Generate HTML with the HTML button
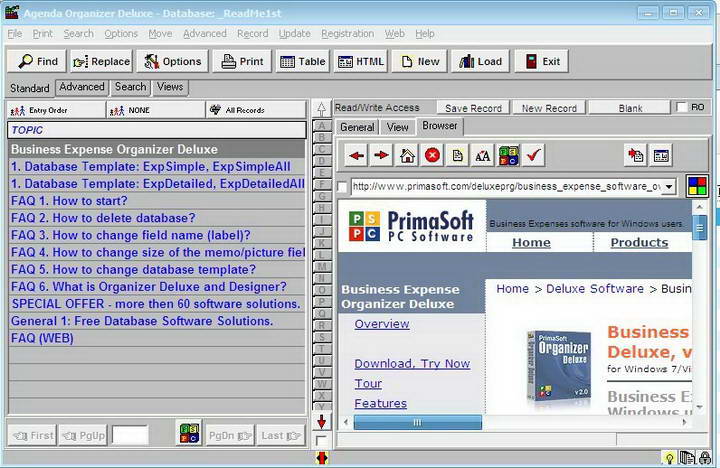 [x=360, y=61]
